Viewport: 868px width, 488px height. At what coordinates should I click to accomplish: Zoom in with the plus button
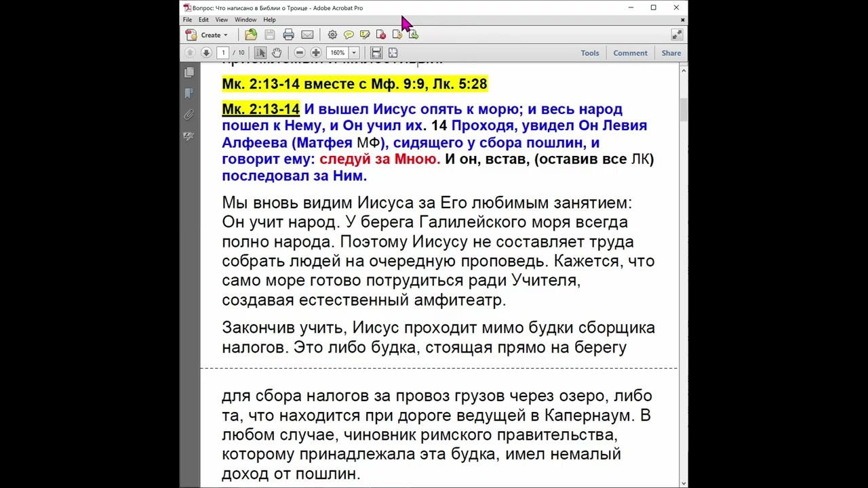(316, 53)
